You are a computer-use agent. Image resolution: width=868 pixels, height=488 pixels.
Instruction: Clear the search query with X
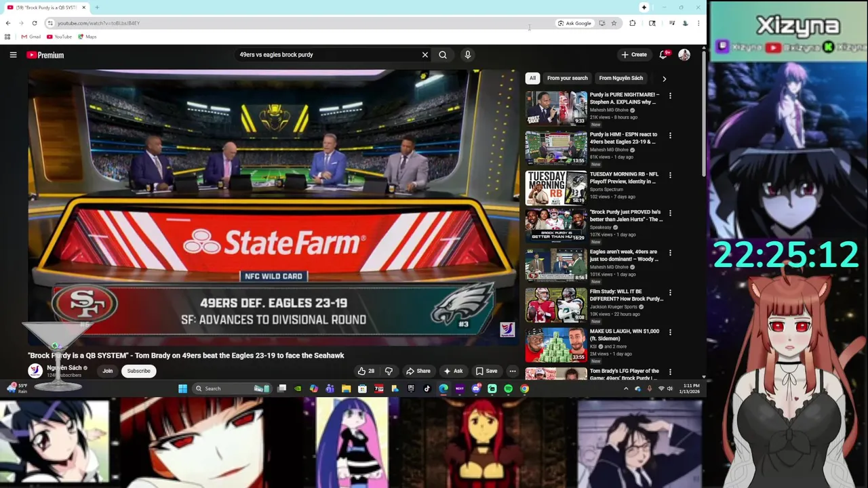[425, 55]
